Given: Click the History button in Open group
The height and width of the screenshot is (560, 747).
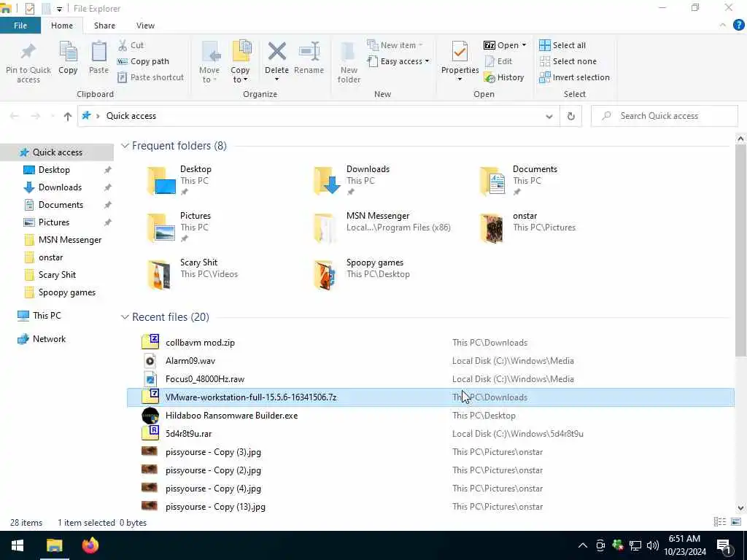Looking at the screenshot, I should click(x=504, y=77).
